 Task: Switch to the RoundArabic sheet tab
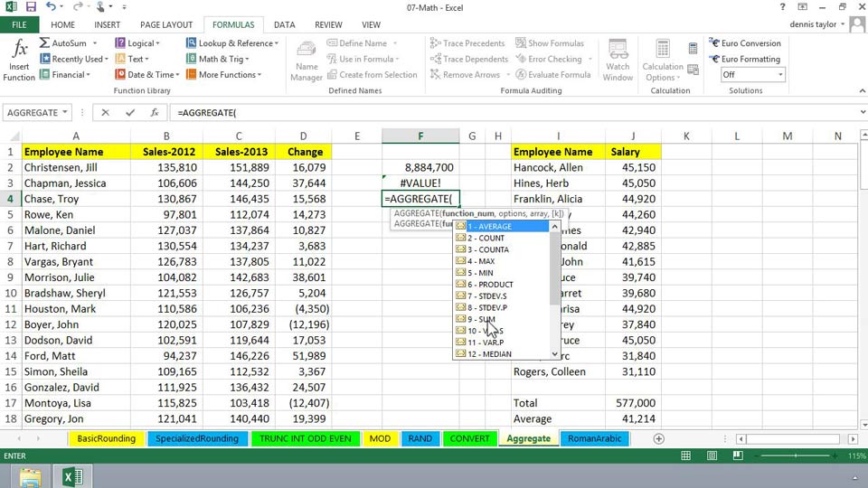point(593,438)
